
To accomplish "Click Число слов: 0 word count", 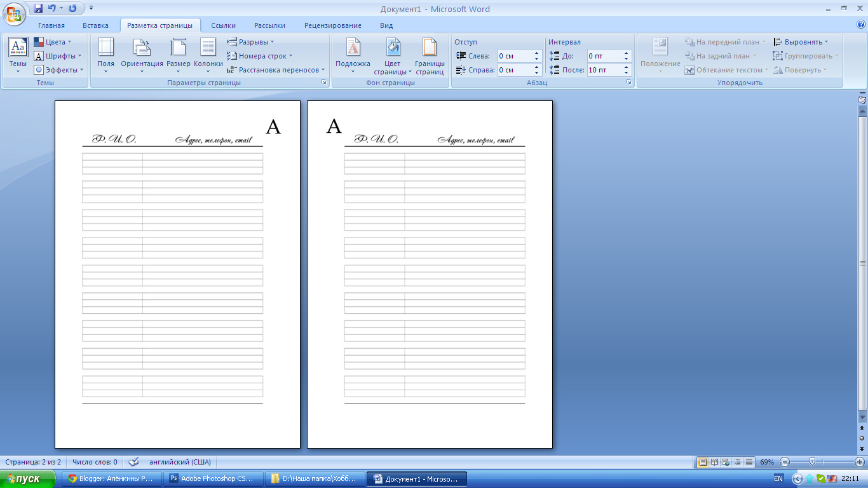I will tap(95, 462).
